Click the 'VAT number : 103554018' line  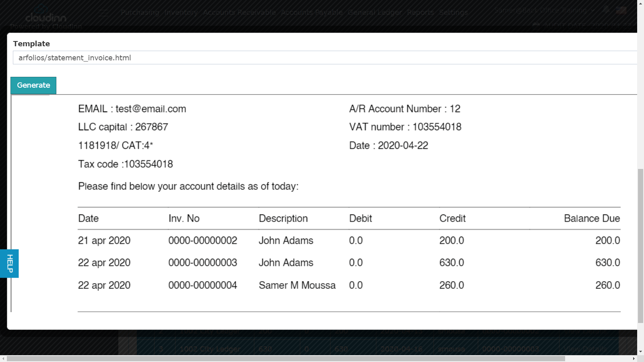click(405, 127)
